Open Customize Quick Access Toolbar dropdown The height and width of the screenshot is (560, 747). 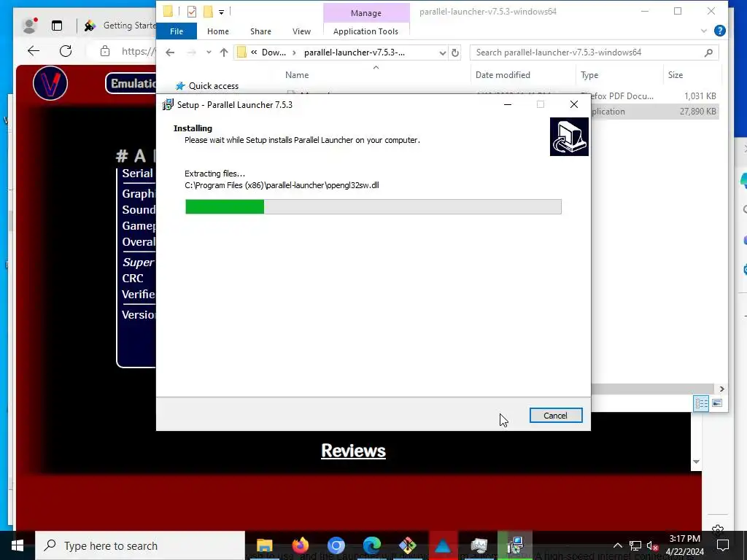click(222, 12)
